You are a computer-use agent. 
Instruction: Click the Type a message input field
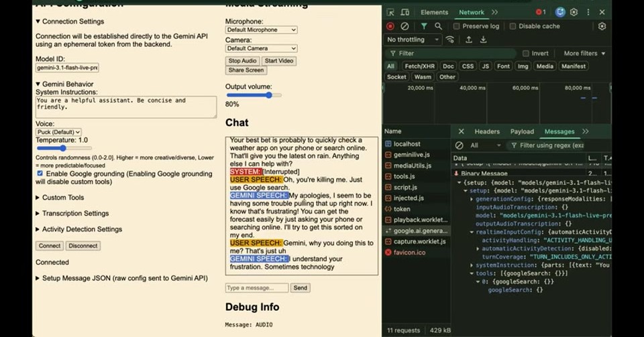point(257,288)
